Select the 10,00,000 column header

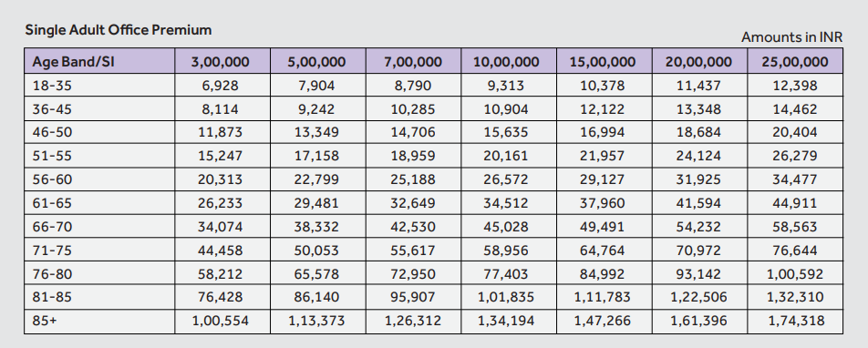click(x=508, y=61)
